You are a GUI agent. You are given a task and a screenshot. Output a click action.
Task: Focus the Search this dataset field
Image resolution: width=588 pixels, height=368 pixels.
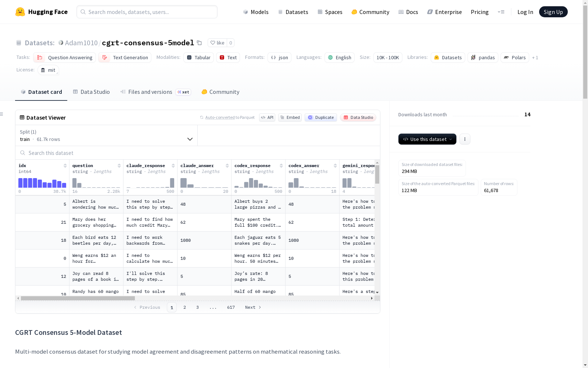tap(198, 153)
